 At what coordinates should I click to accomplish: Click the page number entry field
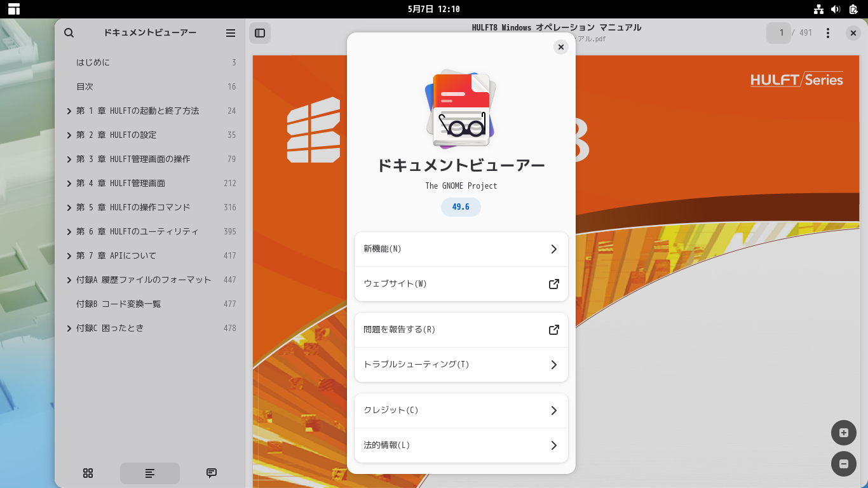point(778,33)
